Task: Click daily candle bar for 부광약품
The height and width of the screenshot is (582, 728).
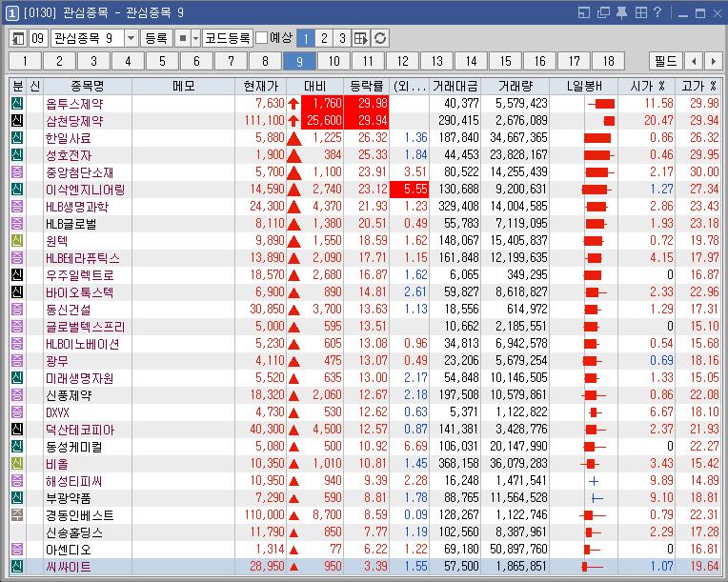Action: click(597, 498)
